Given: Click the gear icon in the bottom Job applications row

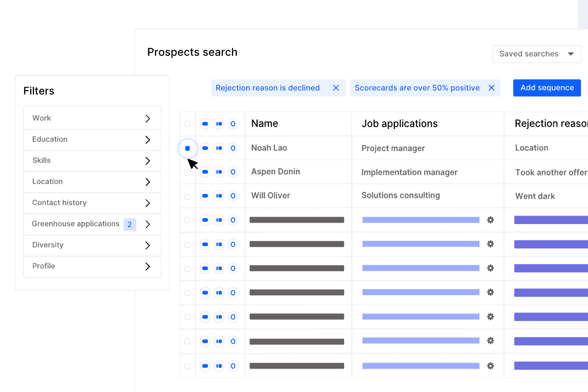Looking at the screenshot, I should tap(490, 365).
